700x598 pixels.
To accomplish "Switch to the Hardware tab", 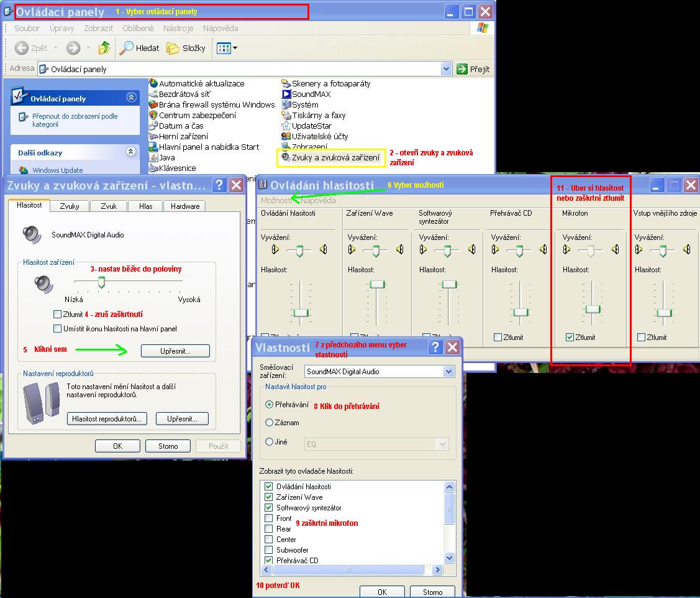I will point(185,206).
